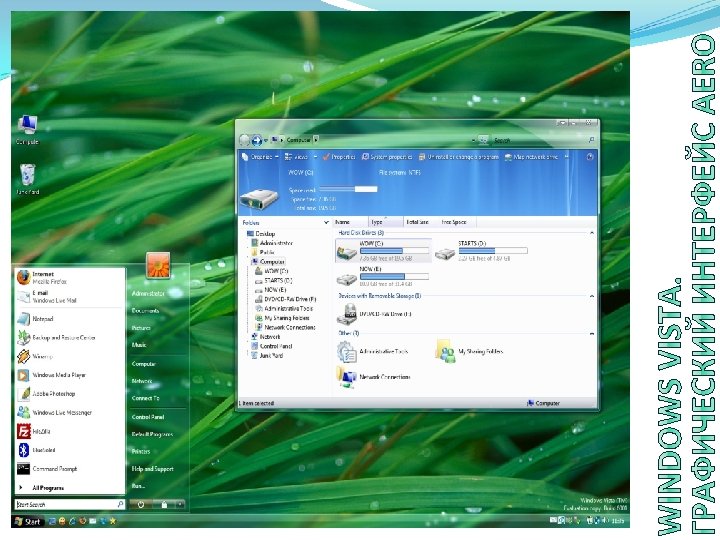Screen dimensions: 720x540
Task: Open the Views toolbar dropdown arrow
Action: [x=315, y=157]
